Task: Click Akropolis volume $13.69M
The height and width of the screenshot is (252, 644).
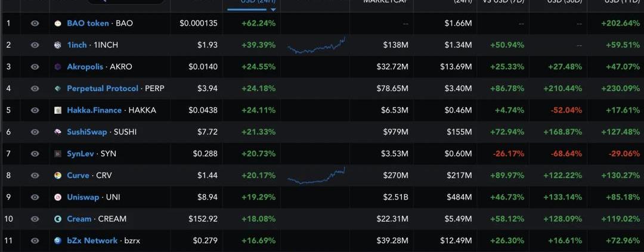Action: (456, 67)
